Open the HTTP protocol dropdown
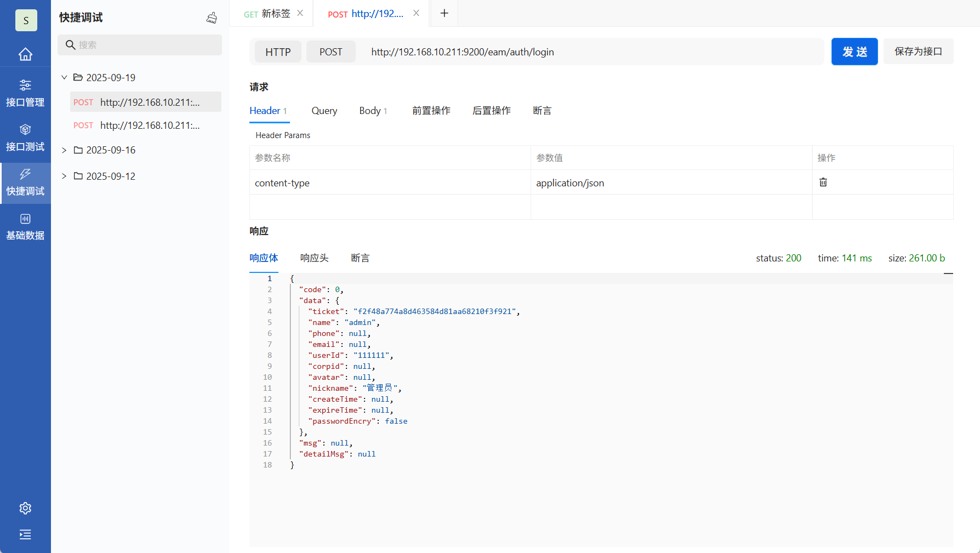Screen dimensions: 980x553 click(278, 52)
